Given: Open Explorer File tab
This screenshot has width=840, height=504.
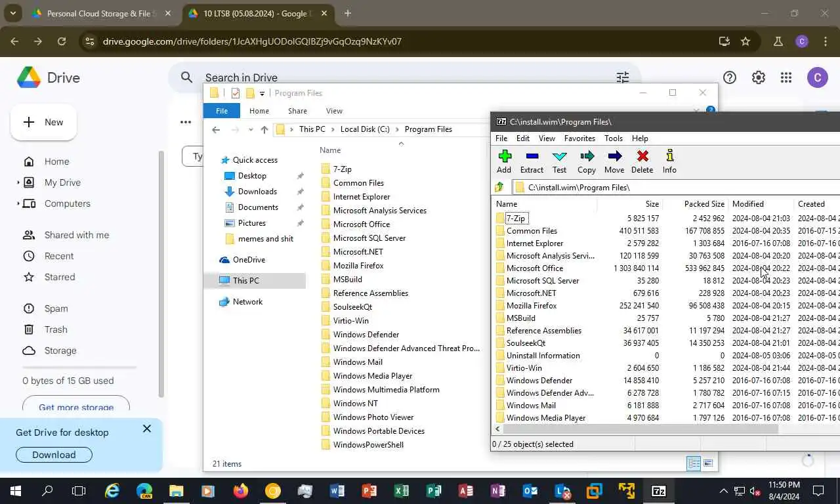Looking at the screenshot, I should 222,111.
